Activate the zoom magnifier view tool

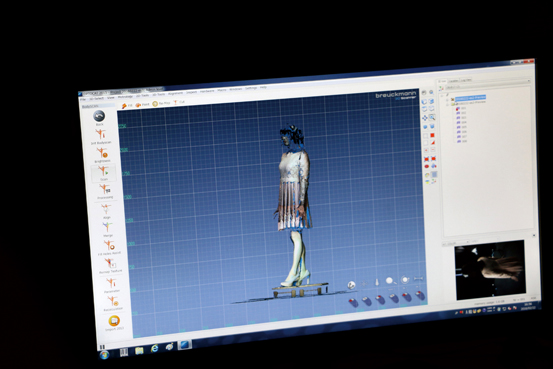432,117
